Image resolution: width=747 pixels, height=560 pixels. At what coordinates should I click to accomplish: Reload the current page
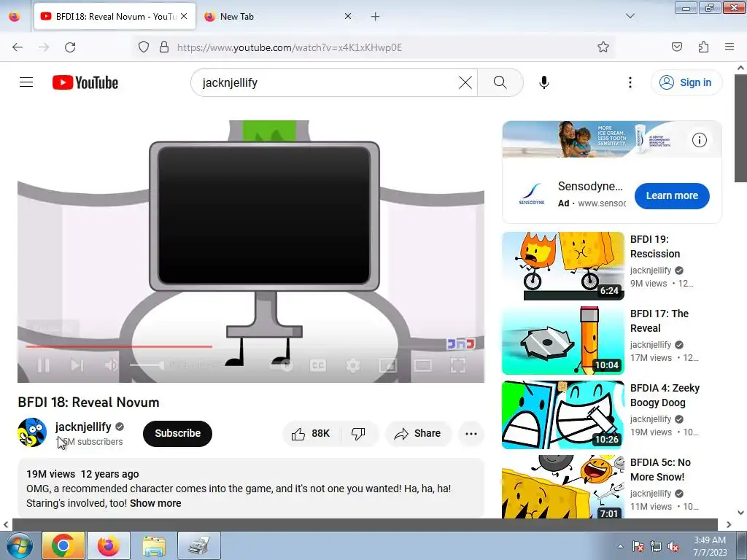click(x=70, y=47)
